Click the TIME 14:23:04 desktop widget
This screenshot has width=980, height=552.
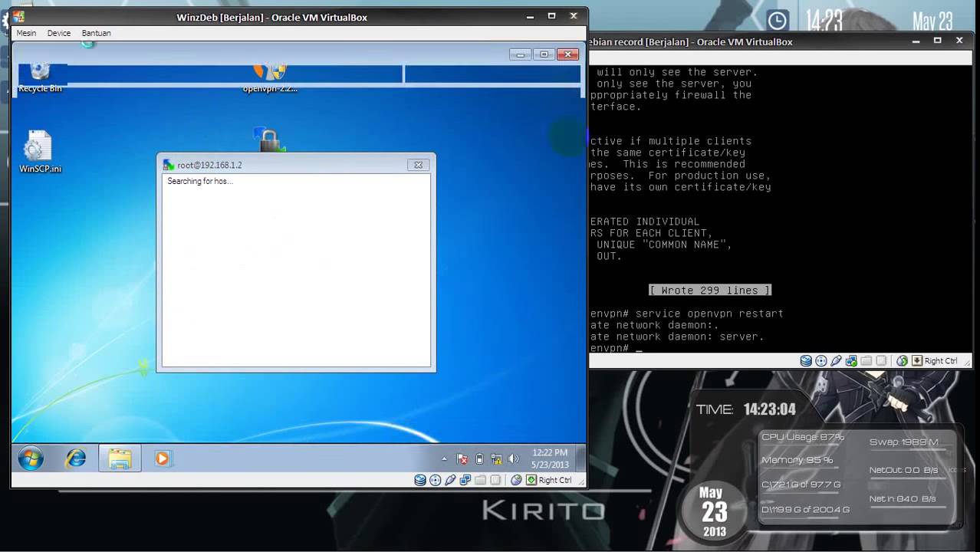tap(746, 409)
